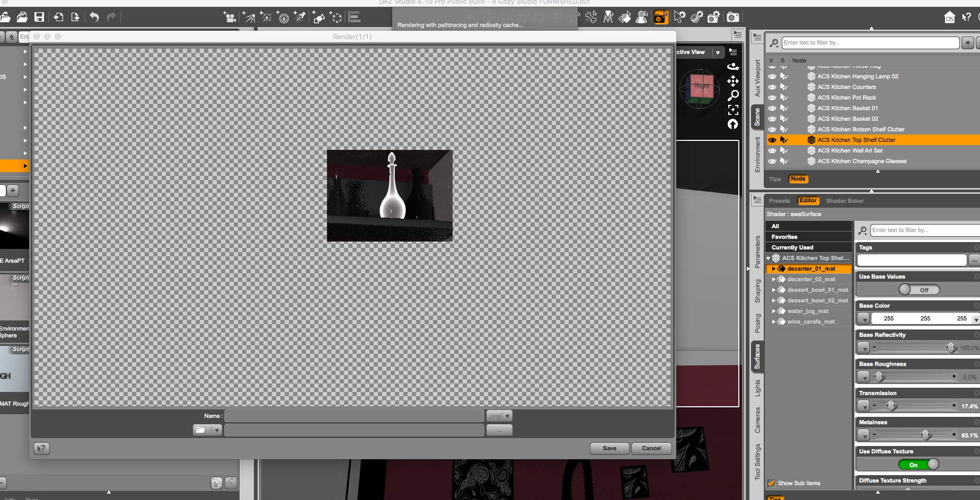Click the Export file icon
This screenshot has width=980, height=500.
click(x=75, y=17)
